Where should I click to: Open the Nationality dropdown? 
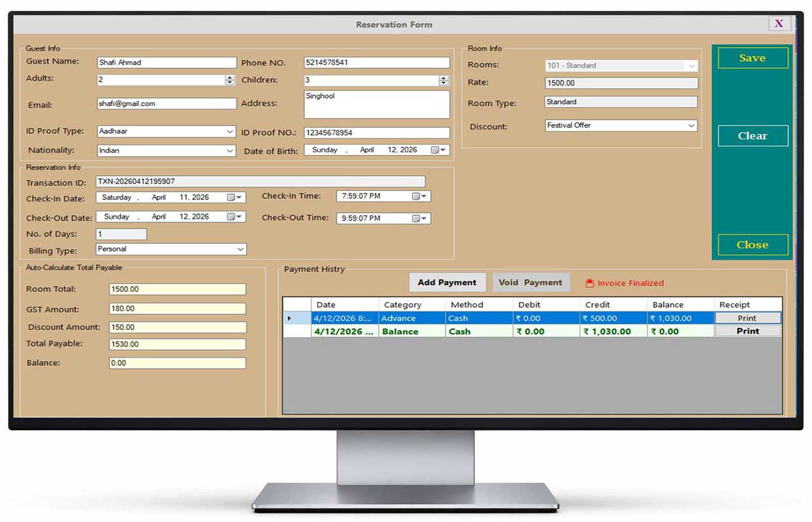click(x=231, y=150)
